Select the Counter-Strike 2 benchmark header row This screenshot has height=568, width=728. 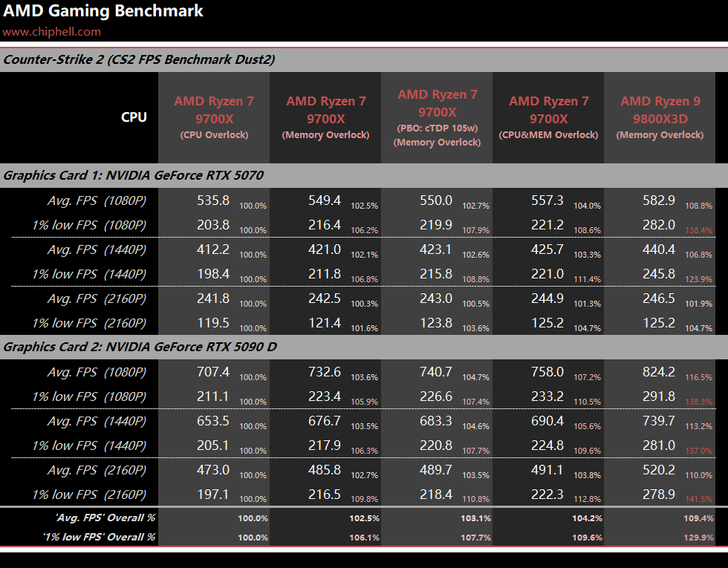tap(140, 59)
